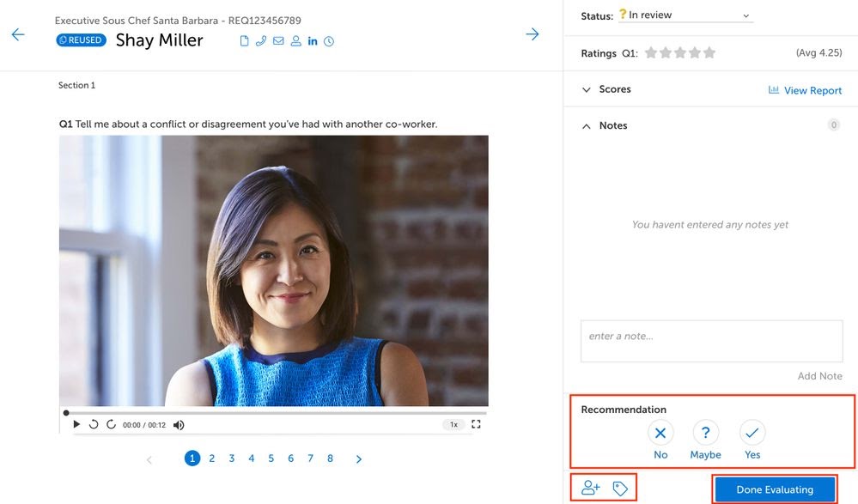Select the Maybe recommendation option
858x504 pixels.
[x=705, y=434]
